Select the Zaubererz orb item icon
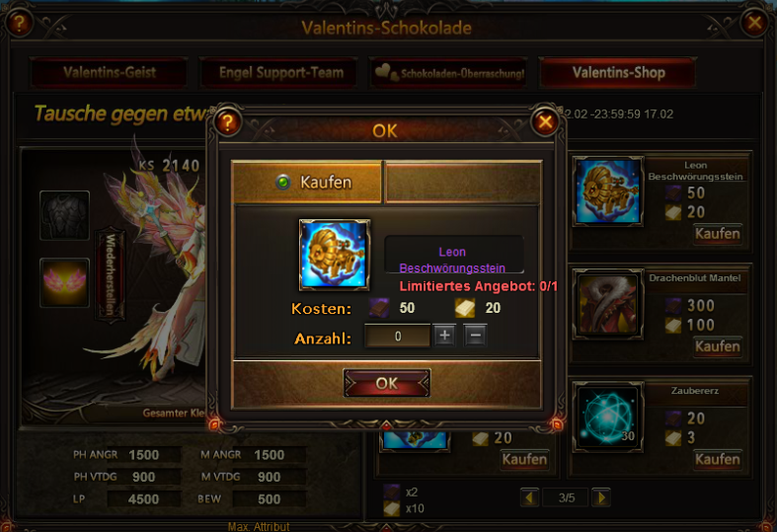Image resolution: width=777 pixels, height=532 pixels. (607, 417)
